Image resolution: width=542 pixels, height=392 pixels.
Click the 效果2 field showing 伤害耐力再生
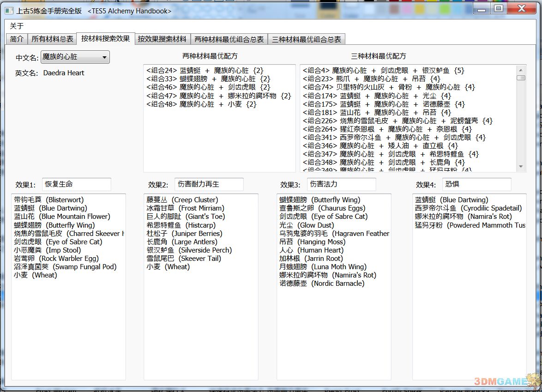(209, 184)
